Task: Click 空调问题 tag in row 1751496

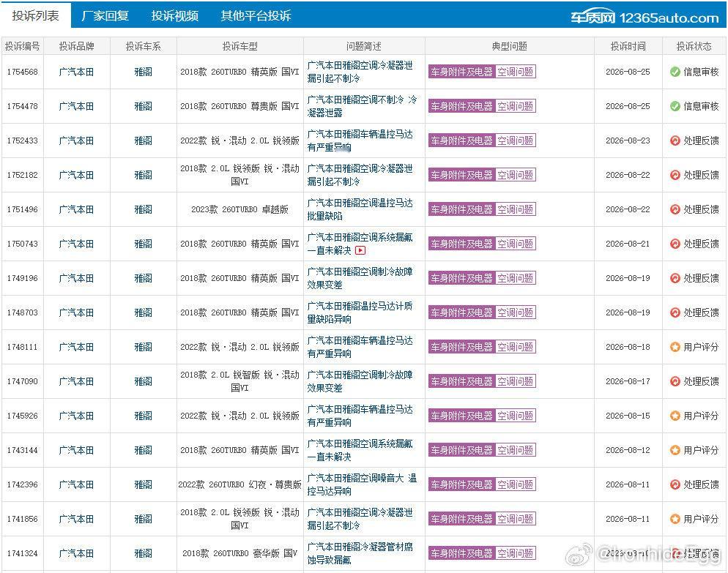Action: [516, 209]
